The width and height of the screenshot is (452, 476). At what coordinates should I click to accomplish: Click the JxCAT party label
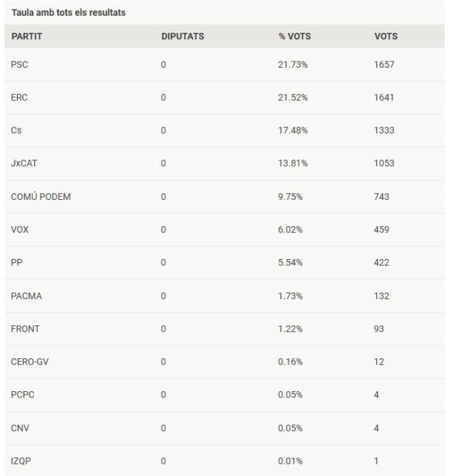pos(24,163)
